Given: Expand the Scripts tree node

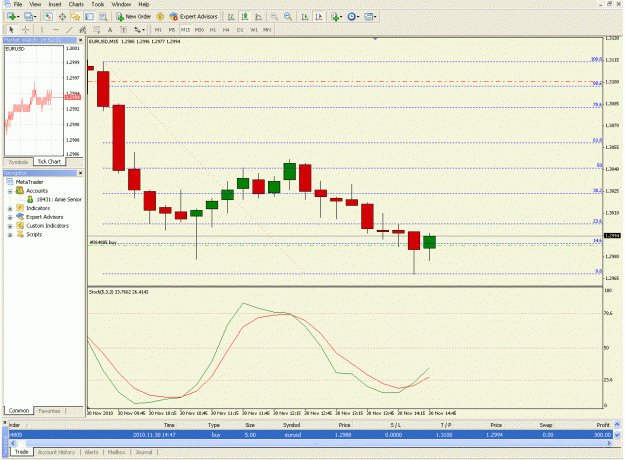Looking at the screenshot, I should 10,234.
